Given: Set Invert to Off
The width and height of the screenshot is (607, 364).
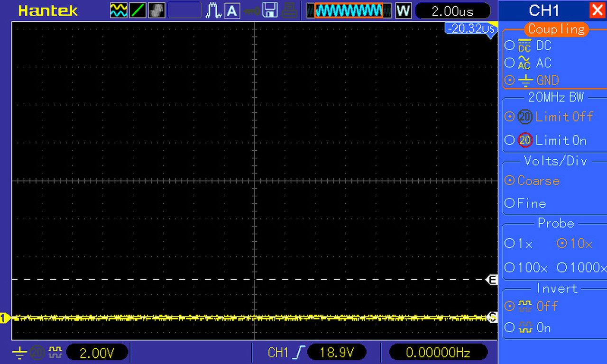Looking at the screenshot, I should click(531, 306).
